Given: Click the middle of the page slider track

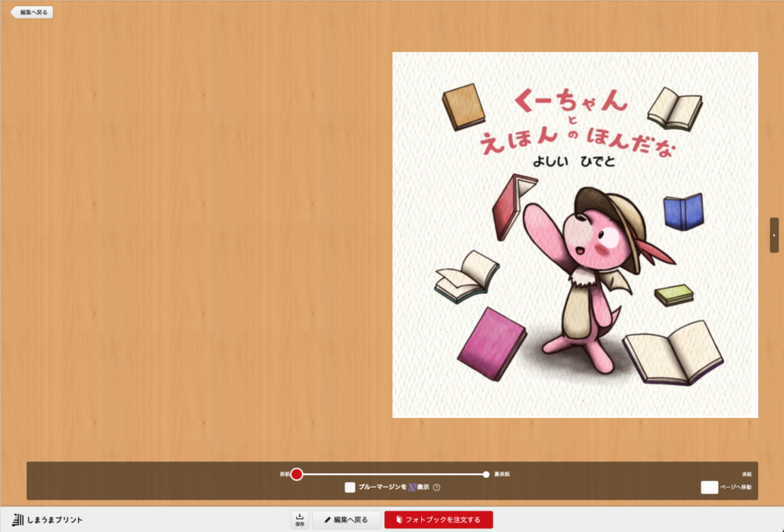Looking at the screenshot, I should (392, 475).
